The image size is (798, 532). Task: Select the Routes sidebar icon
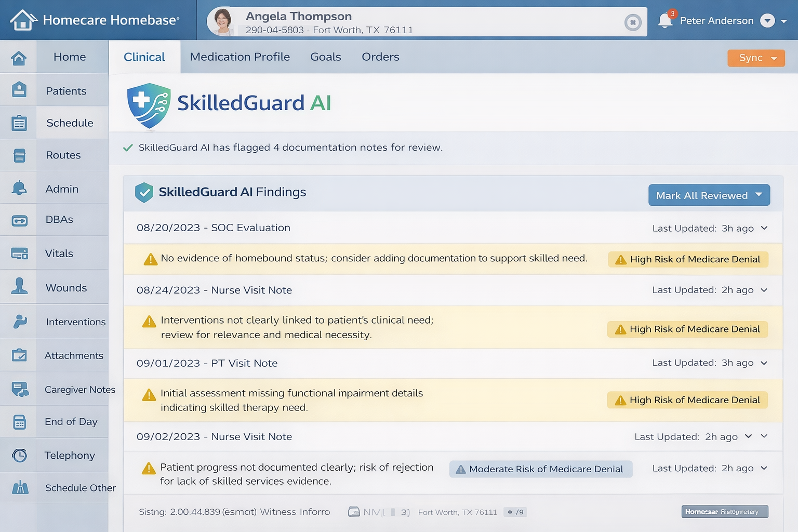click(19, 155)
